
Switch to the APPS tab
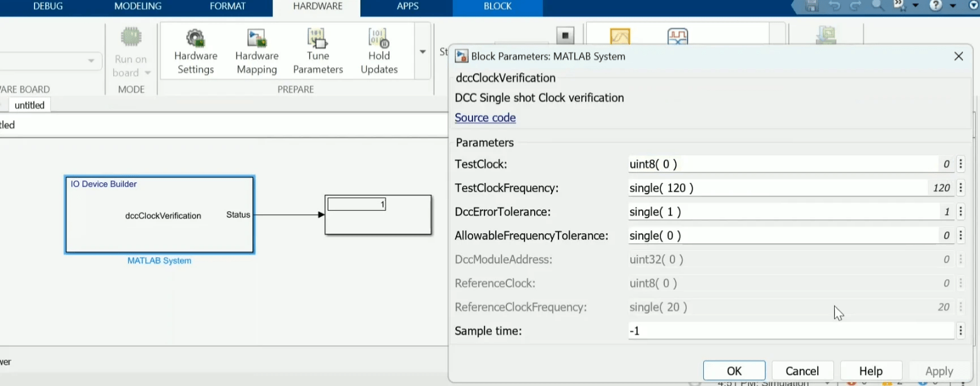tap(407, 6)
